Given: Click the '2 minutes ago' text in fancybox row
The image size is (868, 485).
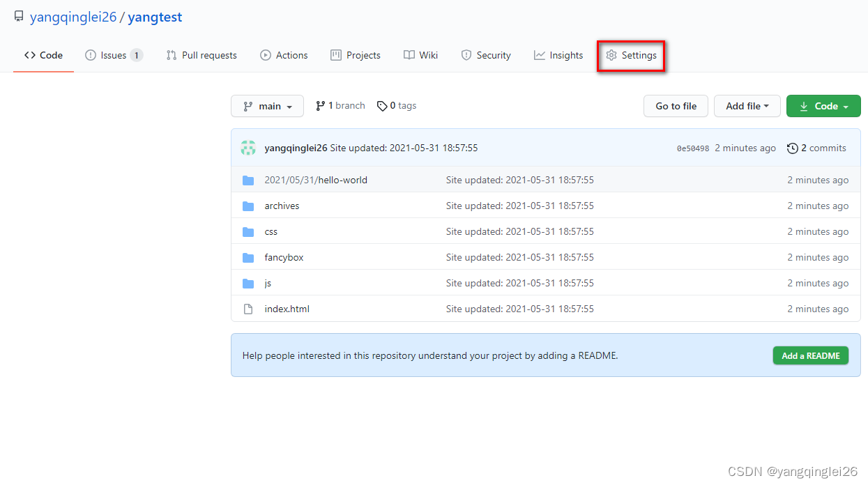Looking at the screenshot, I should tap(818, 257).
